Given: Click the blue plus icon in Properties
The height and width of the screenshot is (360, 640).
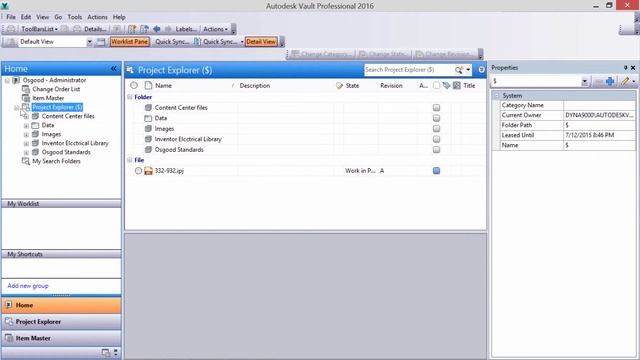Looking at the screenshot, I should click(610, 81).
